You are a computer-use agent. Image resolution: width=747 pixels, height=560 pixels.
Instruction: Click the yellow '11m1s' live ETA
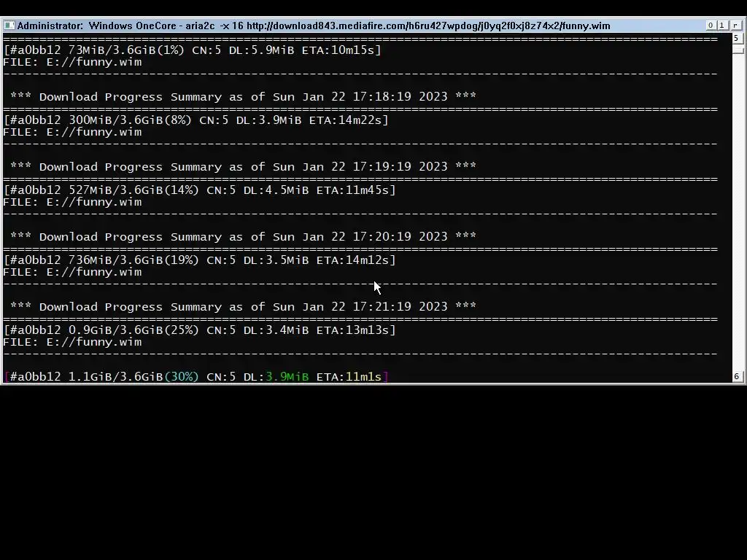pyautogui.click(x=363, y=377)
